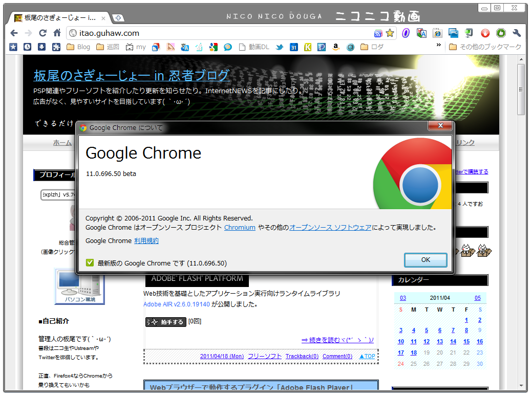
Task: Open the 続きを読む read-more link
Action: click(x=337, y=340)
